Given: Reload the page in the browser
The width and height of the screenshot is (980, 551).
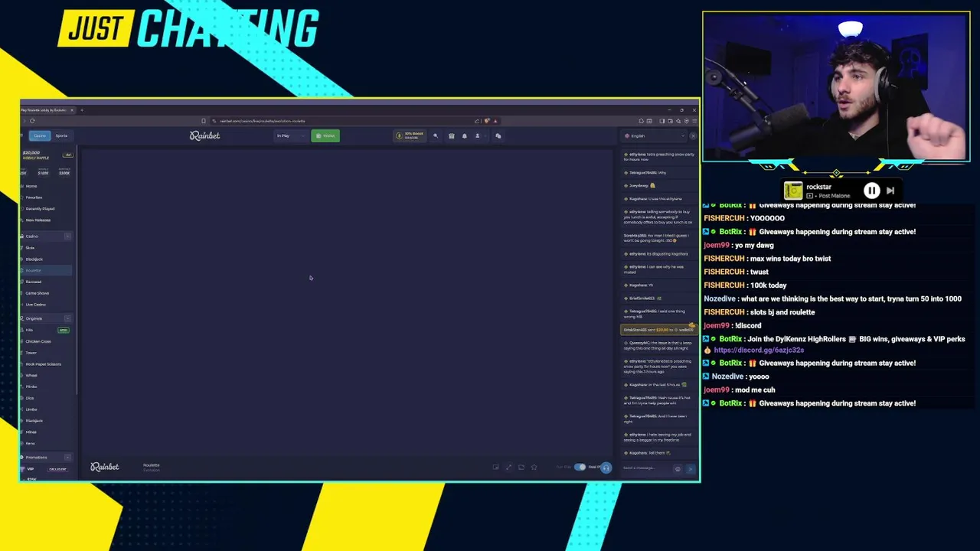Looking at the screenshot, I should click(x=32, y=121).
